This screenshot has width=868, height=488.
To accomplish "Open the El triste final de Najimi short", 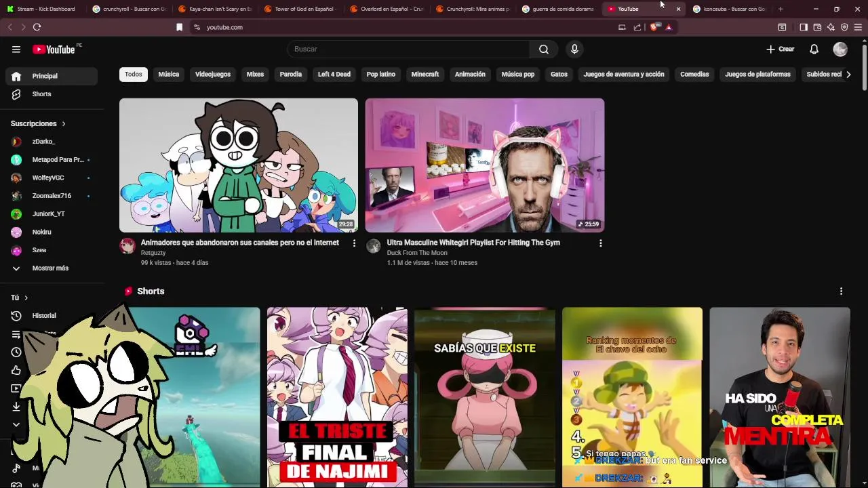I will (337, 398).
